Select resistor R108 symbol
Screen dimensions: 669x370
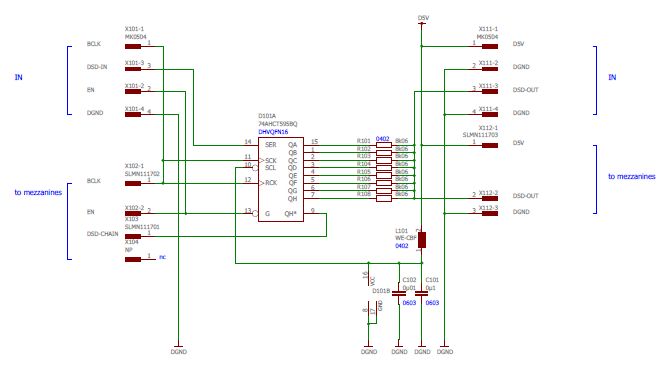pyautogui.click(x=384, y=198)
